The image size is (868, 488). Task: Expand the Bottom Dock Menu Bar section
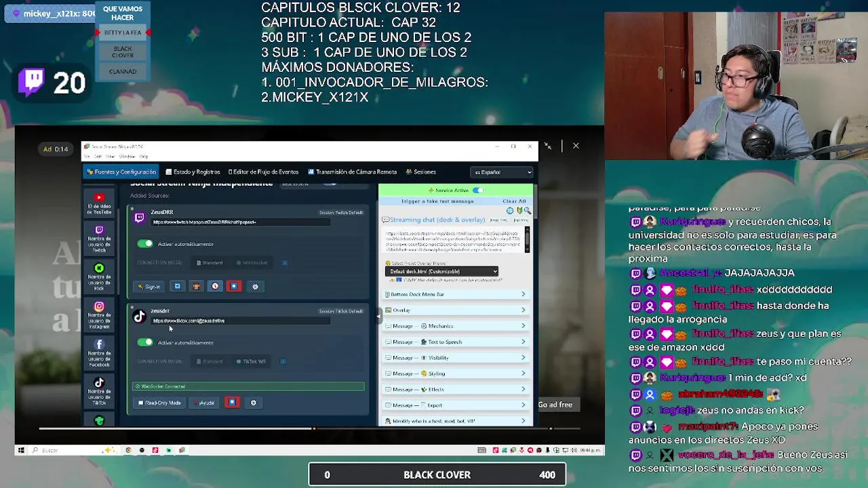[x=456, y=294]
